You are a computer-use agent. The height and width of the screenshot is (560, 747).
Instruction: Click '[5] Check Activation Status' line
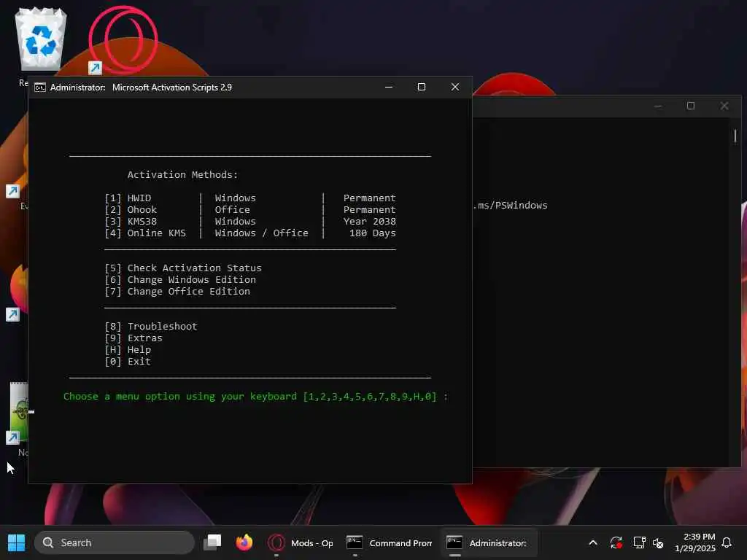(183, 268)
